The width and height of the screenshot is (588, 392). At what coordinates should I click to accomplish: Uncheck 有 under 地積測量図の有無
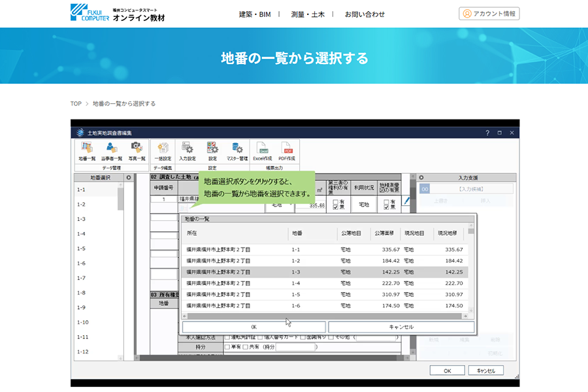click(x=387, y=201)
